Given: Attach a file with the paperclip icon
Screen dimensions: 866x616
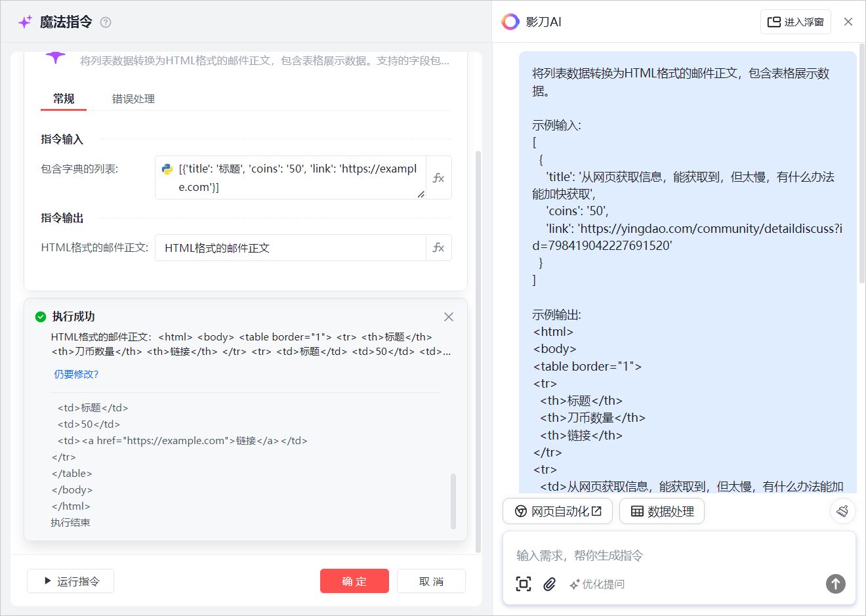Looking at the screenshot, I should (550, 584).
